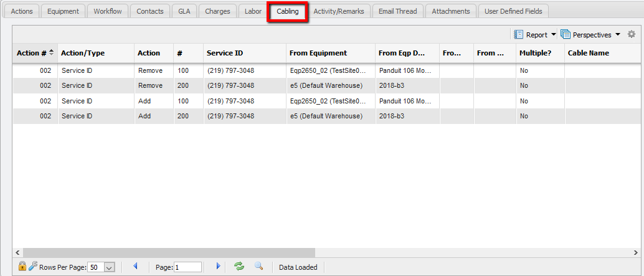Open the Activity/Remarks tab

click(x=341, y=11)
